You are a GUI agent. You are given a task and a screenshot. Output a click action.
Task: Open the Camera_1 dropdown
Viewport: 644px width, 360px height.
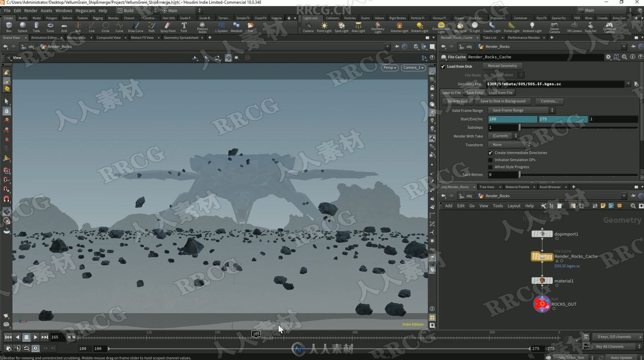[413, 67]
